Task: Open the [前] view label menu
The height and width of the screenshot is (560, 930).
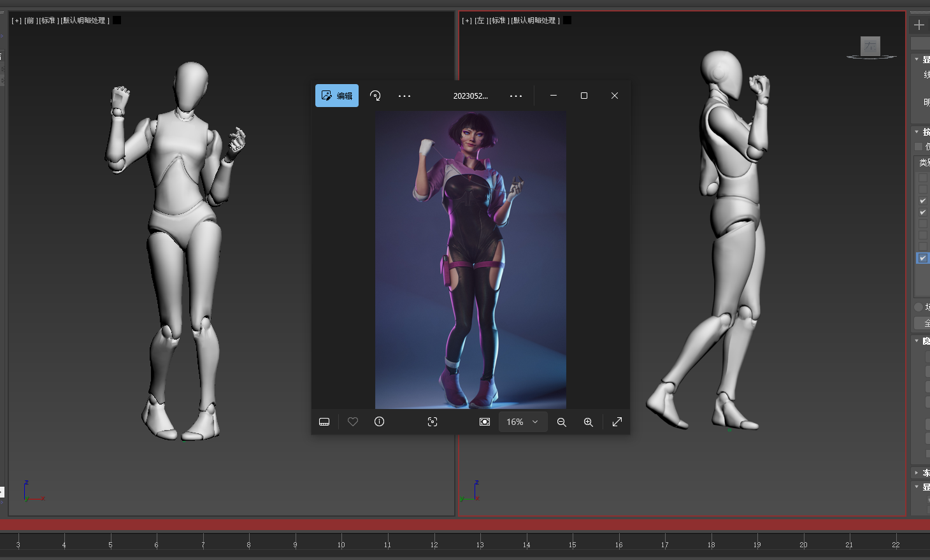Action: tap(30, 20)
